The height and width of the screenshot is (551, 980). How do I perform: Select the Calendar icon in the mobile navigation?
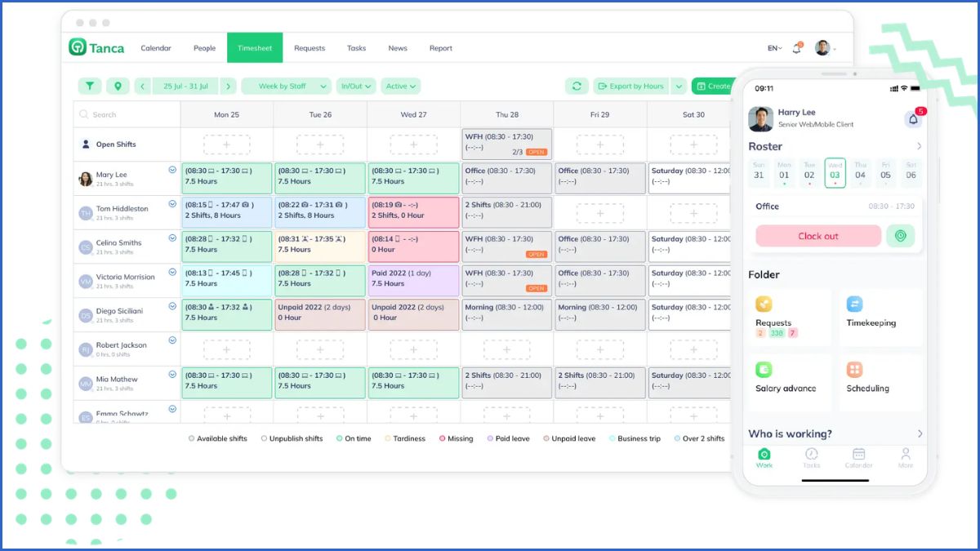click(x=858, y=455)
